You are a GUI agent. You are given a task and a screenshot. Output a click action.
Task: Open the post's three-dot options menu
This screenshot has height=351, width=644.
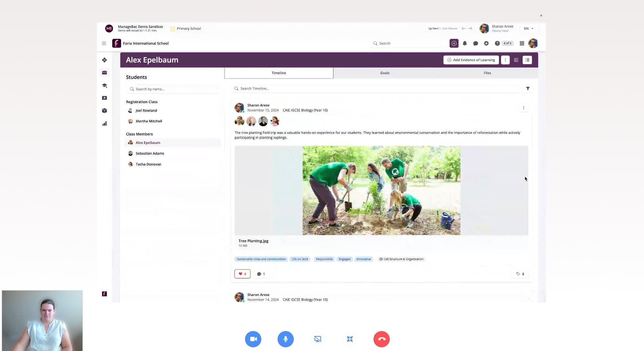tap(524, 108)
